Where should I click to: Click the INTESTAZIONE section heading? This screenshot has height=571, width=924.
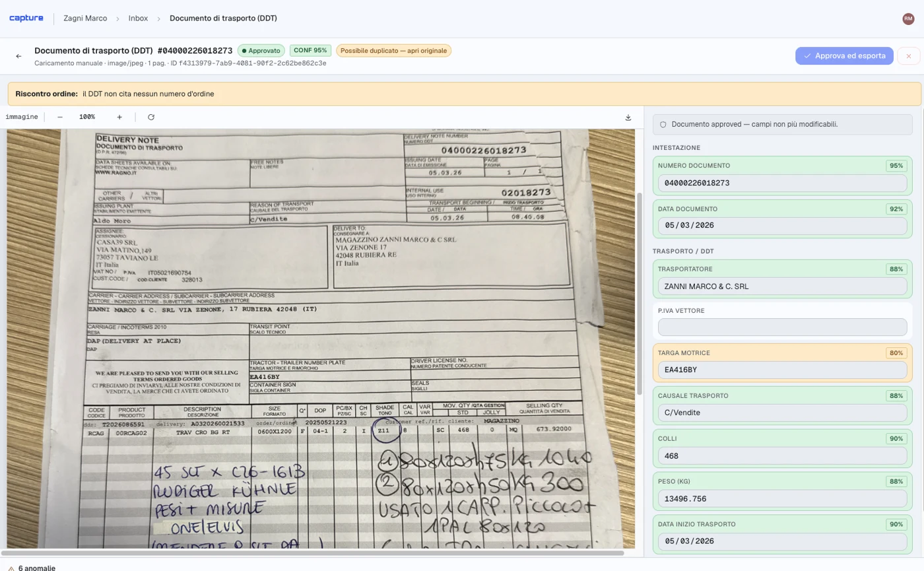(x=676, y=148)
